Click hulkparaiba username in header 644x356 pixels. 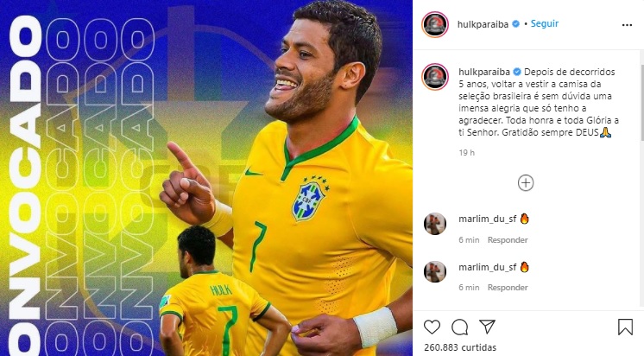coord(483,25)
